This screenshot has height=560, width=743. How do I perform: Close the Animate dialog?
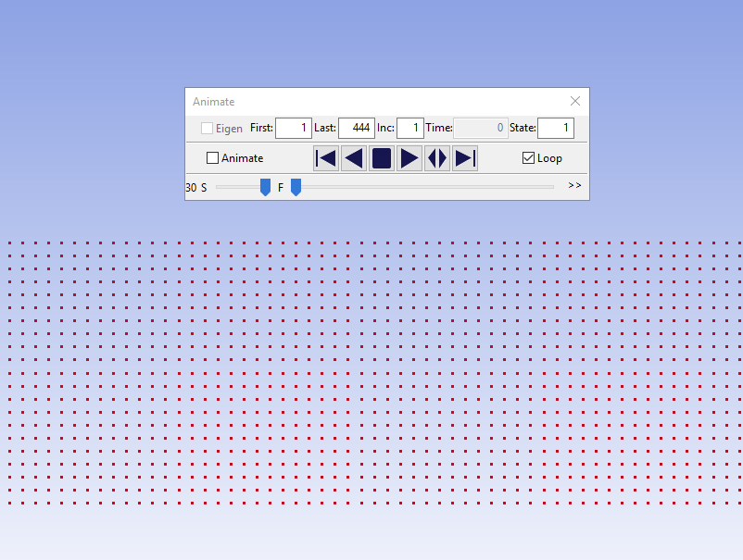coord(575,101)
